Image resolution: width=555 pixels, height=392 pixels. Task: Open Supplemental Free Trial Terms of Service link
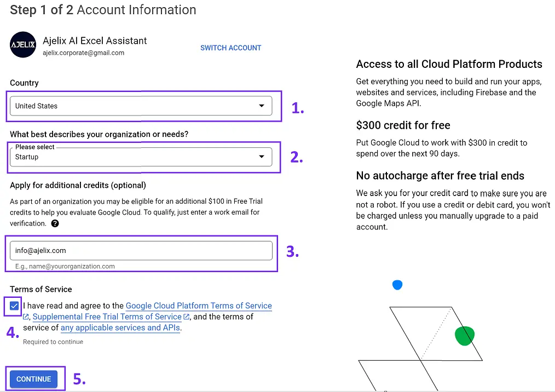click(107, 316)
